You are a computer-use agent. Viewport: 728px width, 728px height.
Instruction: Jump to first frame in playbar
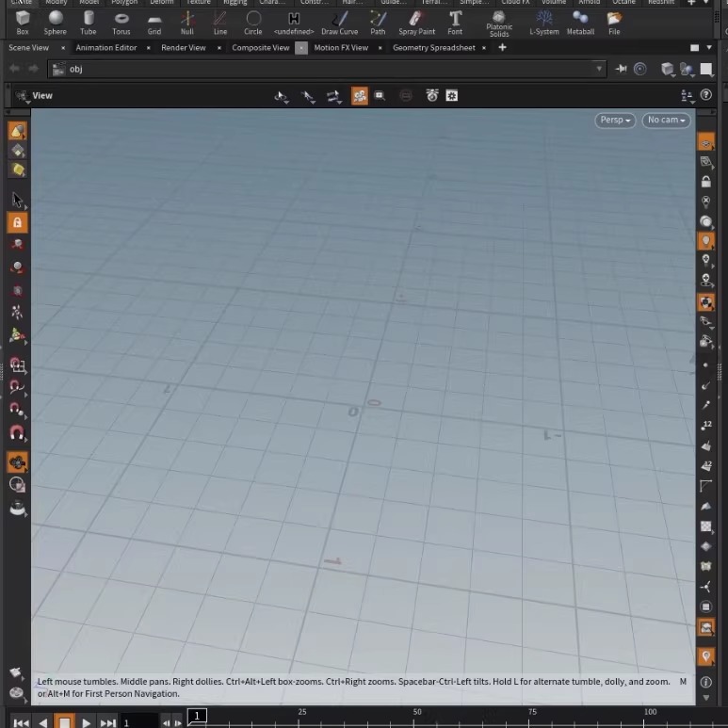coord(21,722)
